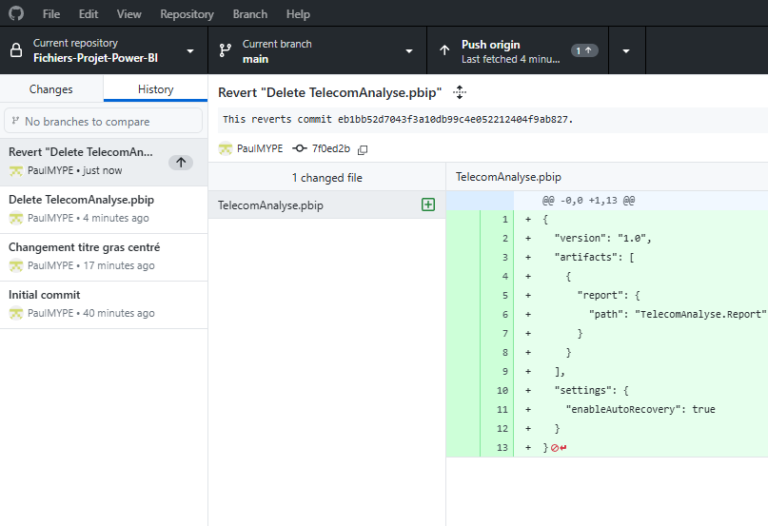This screenshot has width=768, height=526.
Task: Click avatar on Delete TelecomAnalyse.pbip row
Action: [x=16, y=218]
